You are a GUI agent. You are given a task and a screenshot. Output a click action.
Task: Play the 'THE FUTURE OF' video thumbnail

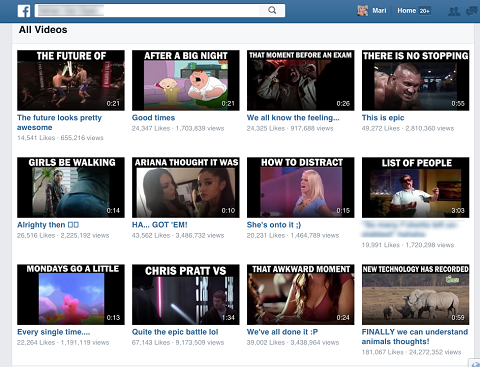(x=71, y=80)
